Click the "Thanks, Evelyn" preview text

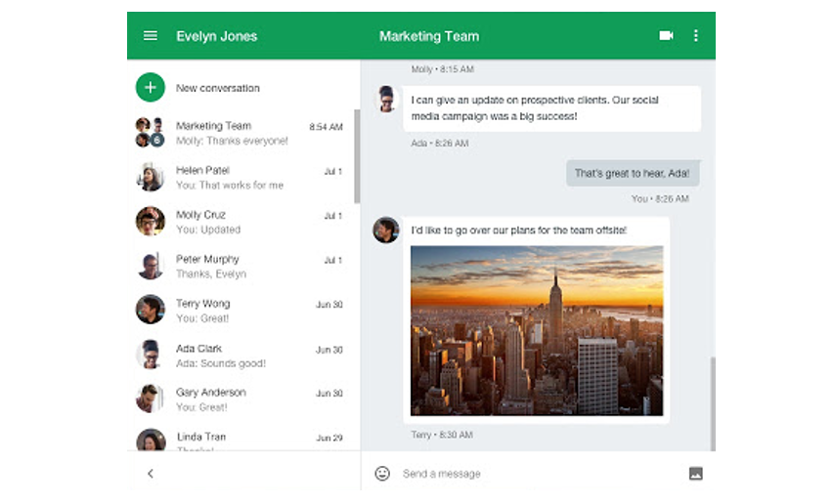[211, 273]
